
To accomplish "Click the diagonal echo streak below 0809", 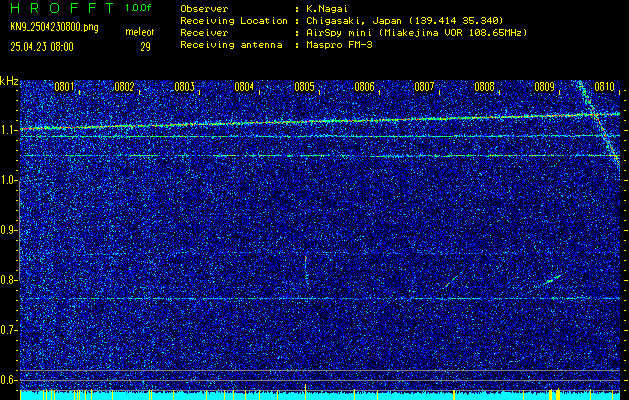I will pyautogui.click(x=552, y=279).
